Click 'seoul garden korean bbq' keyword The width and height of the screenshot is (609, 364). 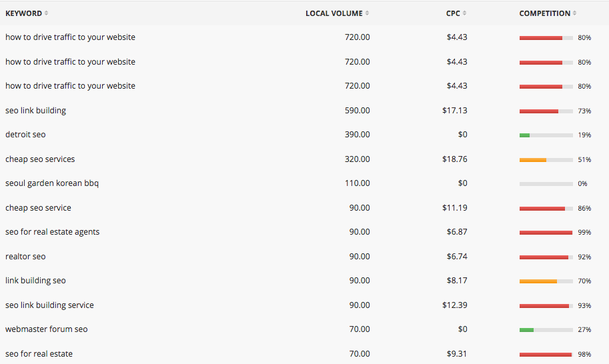tap(52, 183)
